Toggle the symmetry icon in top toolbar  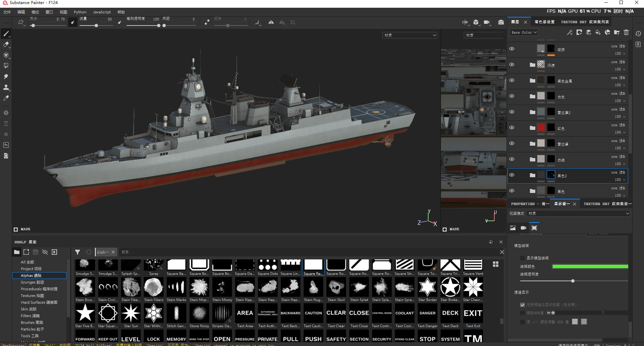(271, 22)
